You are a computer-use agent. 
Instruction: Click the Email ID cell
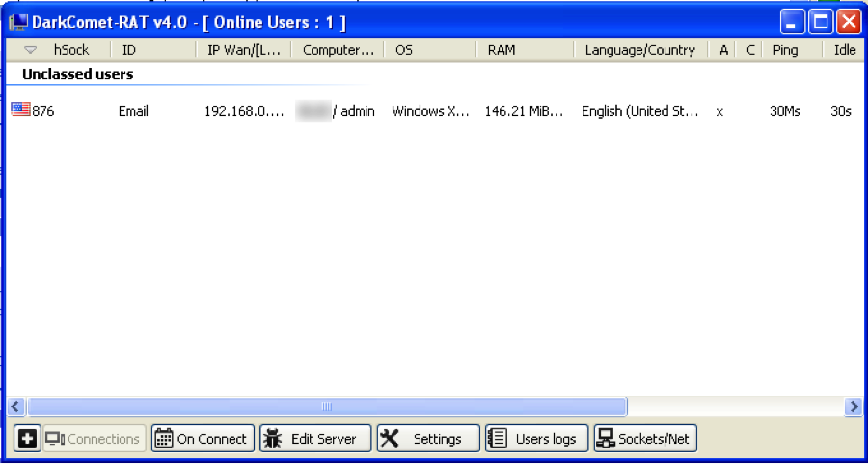click(133, 111)
